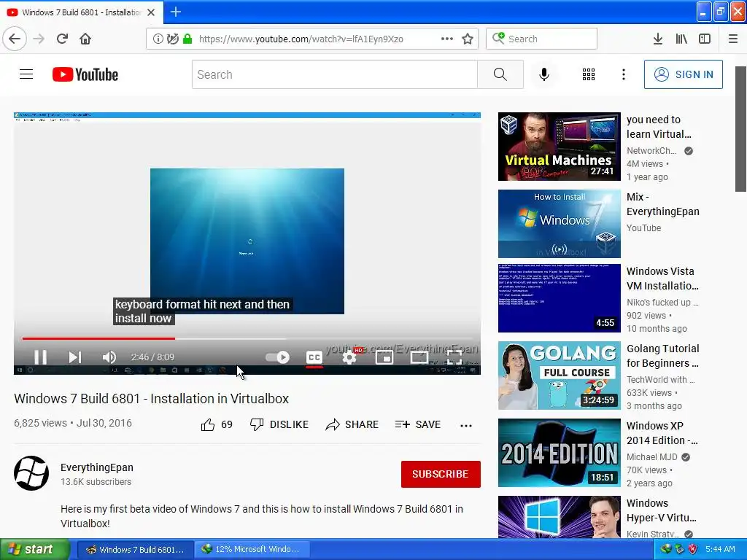
Task: Open YouTube settings three-dot menu
Action: (624, 74)
